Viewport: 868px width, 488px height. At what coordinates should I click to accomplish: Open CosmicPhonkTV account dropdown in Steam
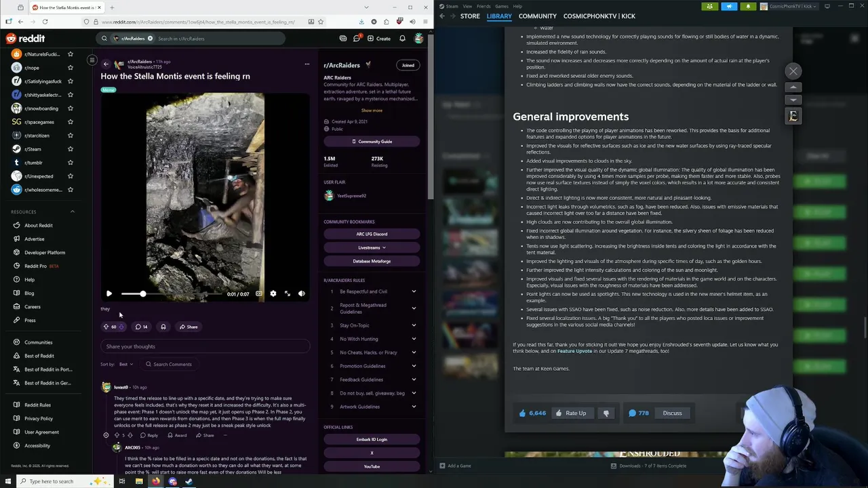(x=788, y=6)
